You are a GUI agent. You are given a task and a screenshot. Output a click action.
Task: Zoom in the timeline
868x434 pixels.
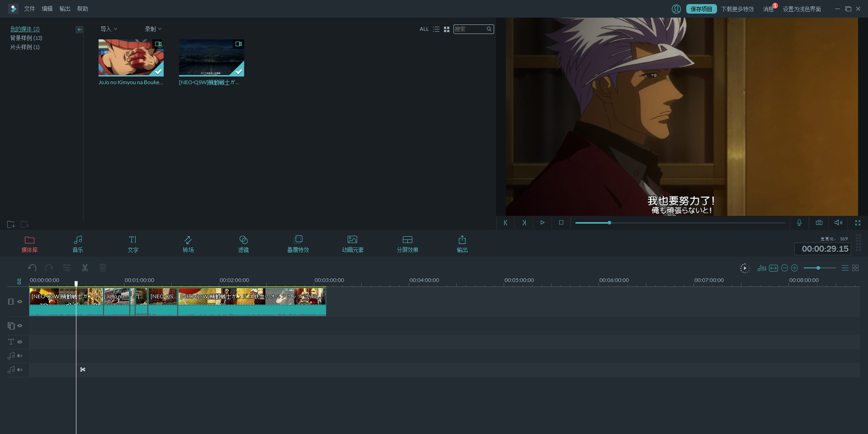(794, 268)
